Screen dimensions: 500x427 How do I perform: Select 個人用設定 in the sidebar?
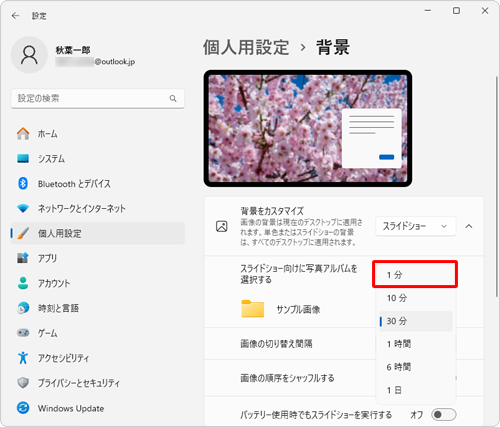point(97,233)
